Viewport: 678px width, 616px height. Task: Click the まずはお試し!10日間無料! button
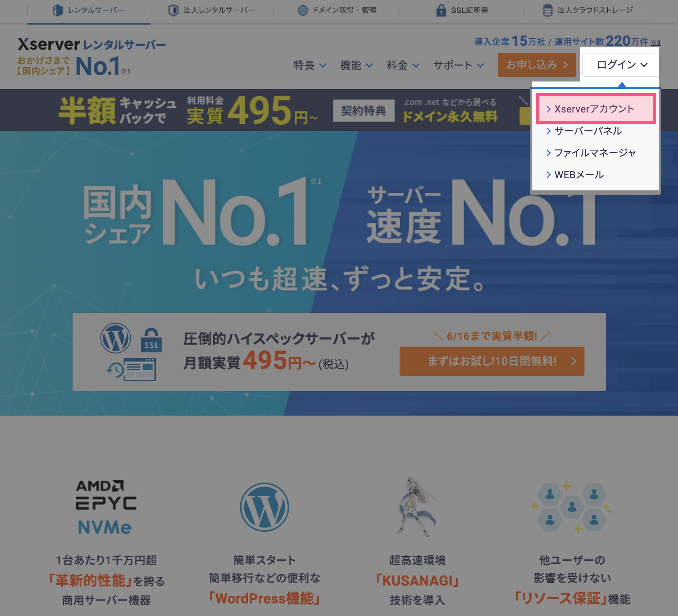tap(492, 361)
